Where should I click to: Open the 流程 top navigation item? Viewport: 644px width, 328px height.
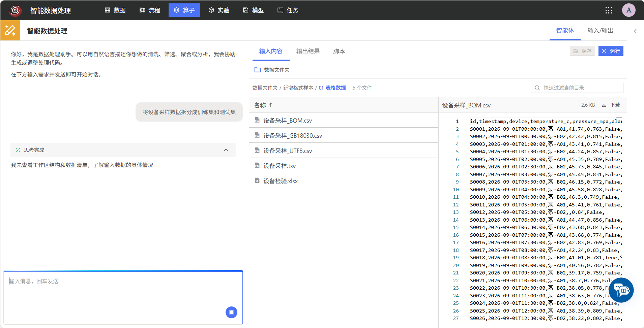150,10
